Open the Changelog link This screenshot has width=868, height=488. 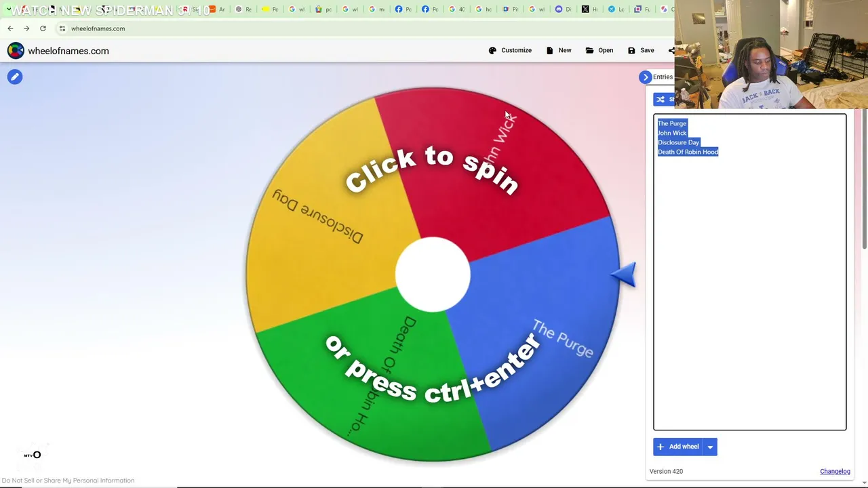tap(835, 472)
